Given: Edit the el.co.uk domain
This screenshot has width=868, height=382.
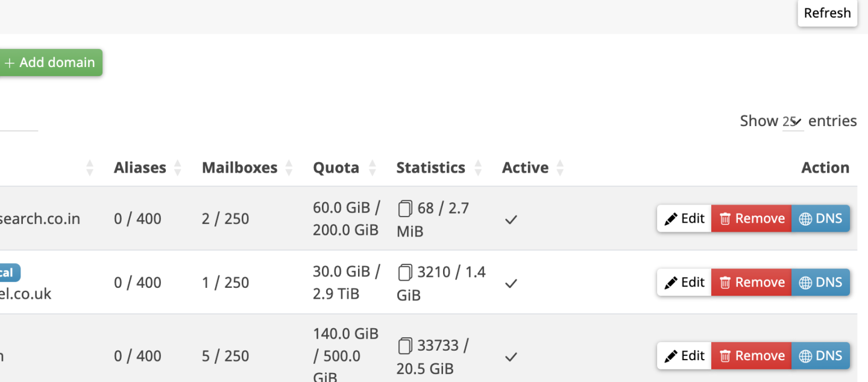Looking at the screenshot, I should pos(684,282).
